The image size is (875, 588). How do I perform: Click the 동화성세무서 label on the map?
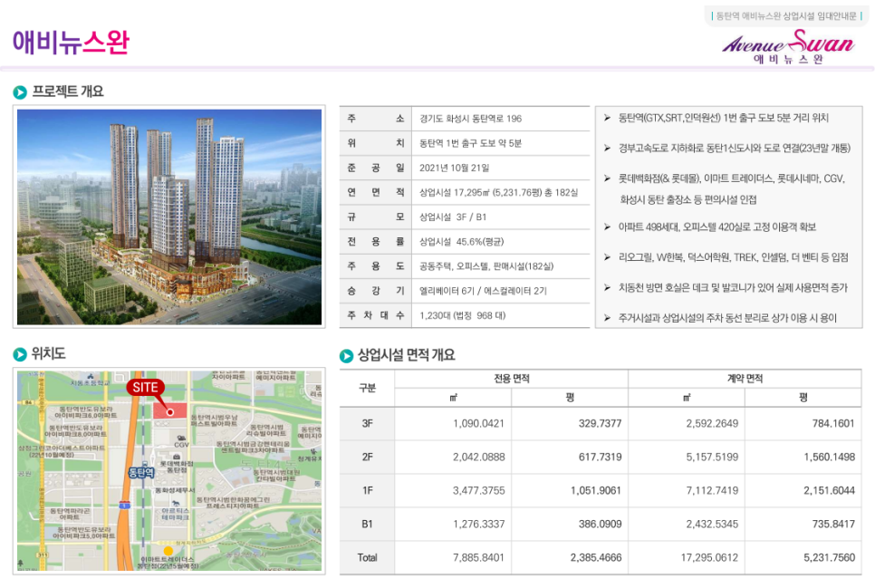(175, 490)
